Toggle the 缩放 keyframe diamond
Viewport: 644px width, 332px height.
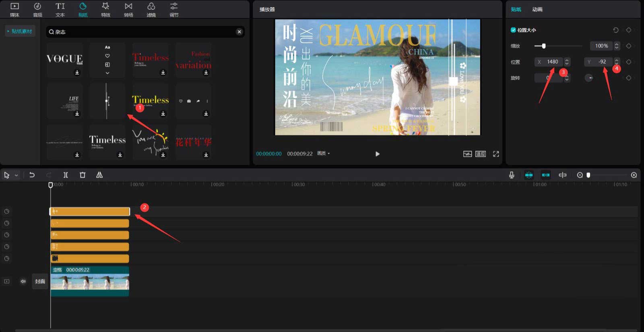(628, 46)
